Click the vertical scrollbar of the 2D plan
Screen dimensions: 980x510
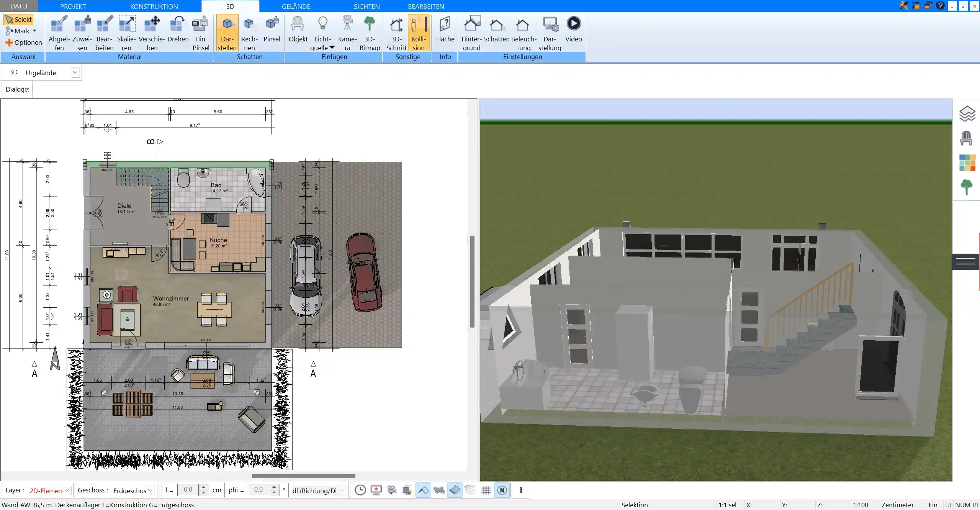[473, 281]
